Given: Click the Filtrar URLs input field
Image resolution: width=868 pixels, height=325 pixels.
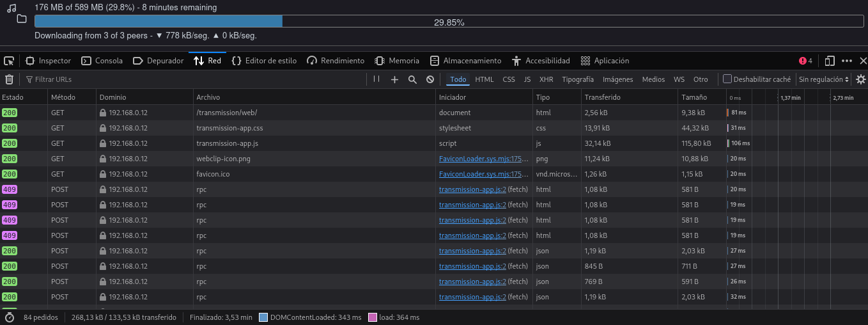Looking at the screenshot, I should [x=192, y=79].
